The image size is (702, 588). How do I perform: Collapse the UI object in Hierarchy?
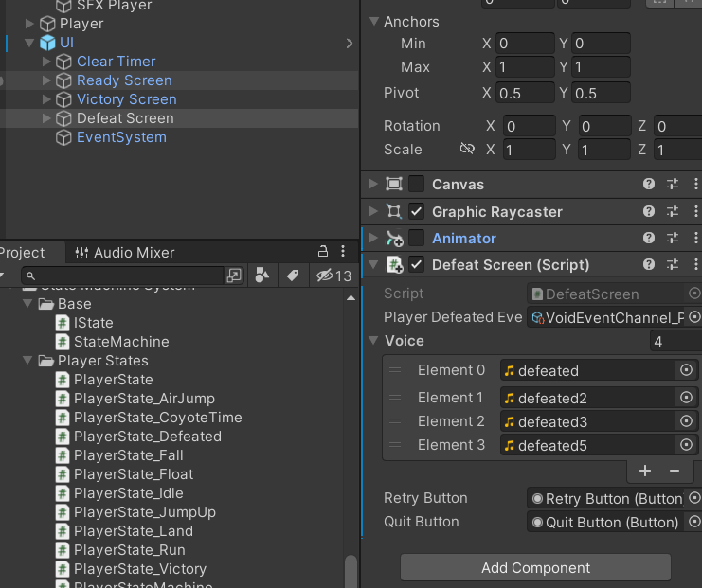(x=29, y=43)
